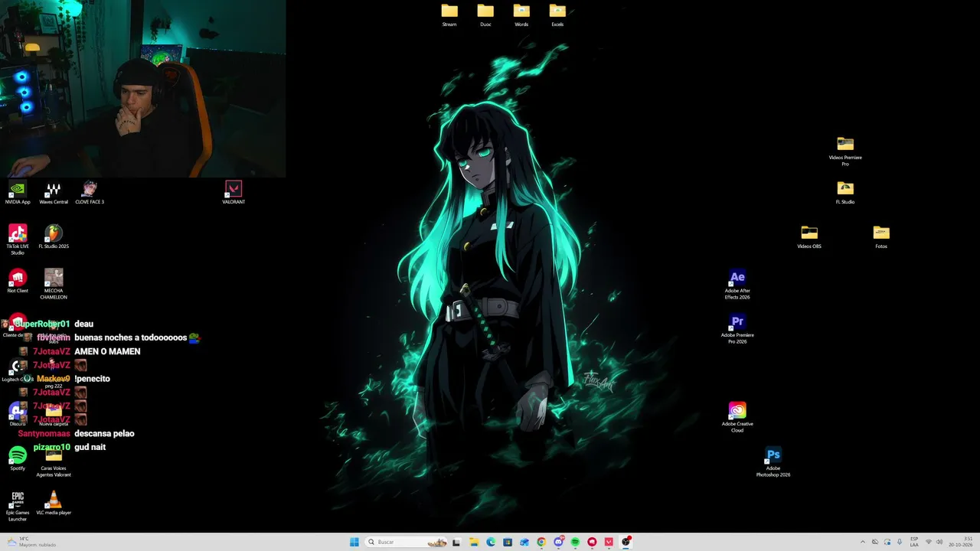The width and height of the screenshot is (980, 551).
Task: Click the Riot Client desktop icon
Action: pos(18,281)
